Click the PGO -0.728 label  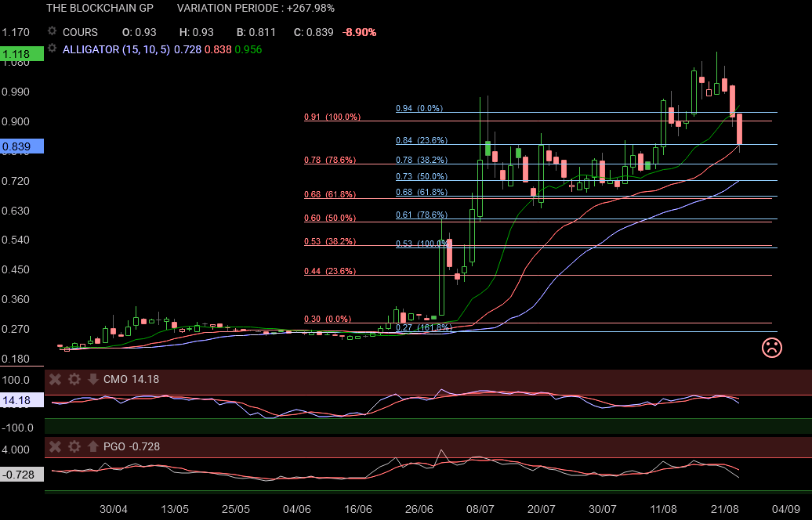click(132, 446)
